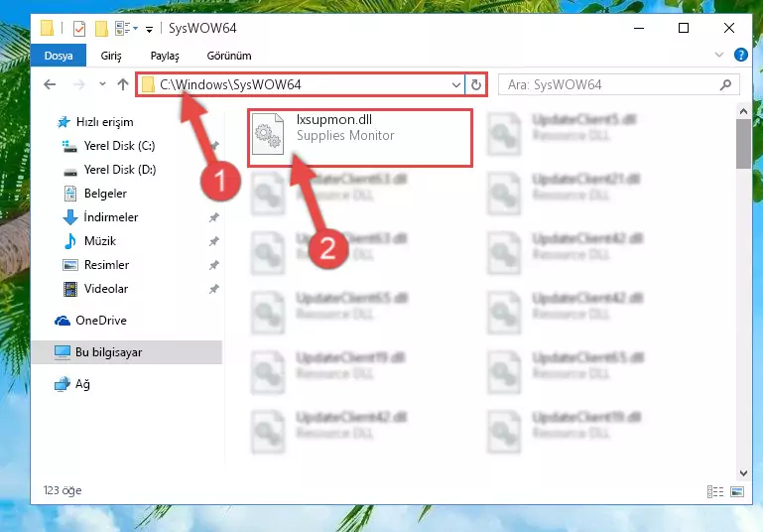The height and width of the screenshot is (532, 763).
Task: Click the pin icon beside Müzik
Action: pyautogui.click(x=213, y=241)
